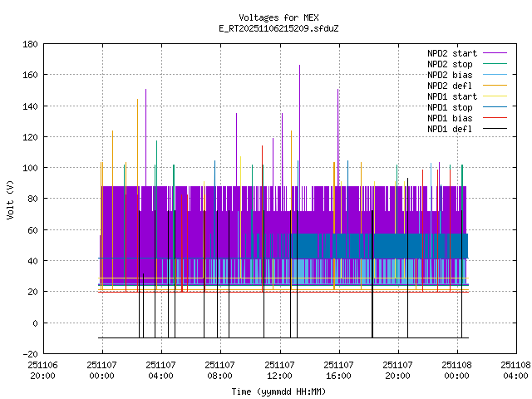Click the black line sample beside NPD1 defl

(x=495, y=129)
